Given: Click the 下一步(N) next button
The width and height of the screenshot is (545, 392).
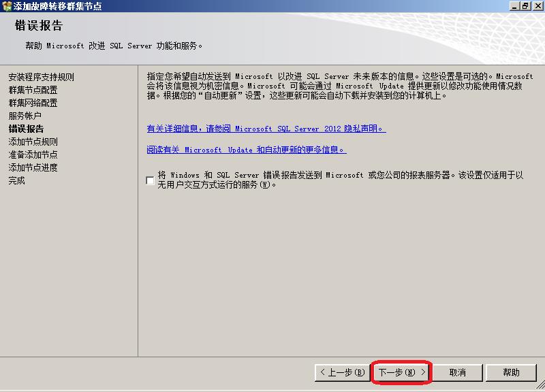Looking at the screenshot, I should click(401, 372).
